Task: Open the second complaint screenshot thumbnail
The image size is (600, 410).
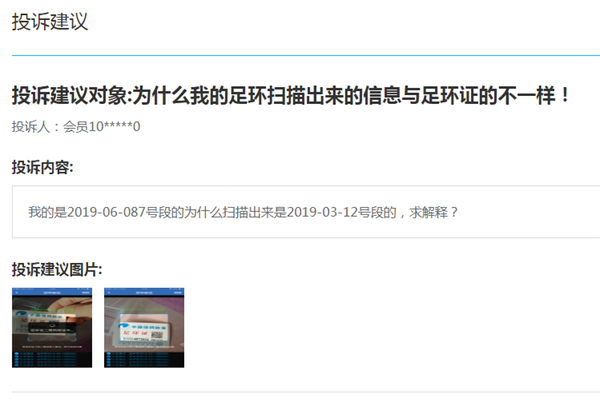Action: tap(144, 328)
